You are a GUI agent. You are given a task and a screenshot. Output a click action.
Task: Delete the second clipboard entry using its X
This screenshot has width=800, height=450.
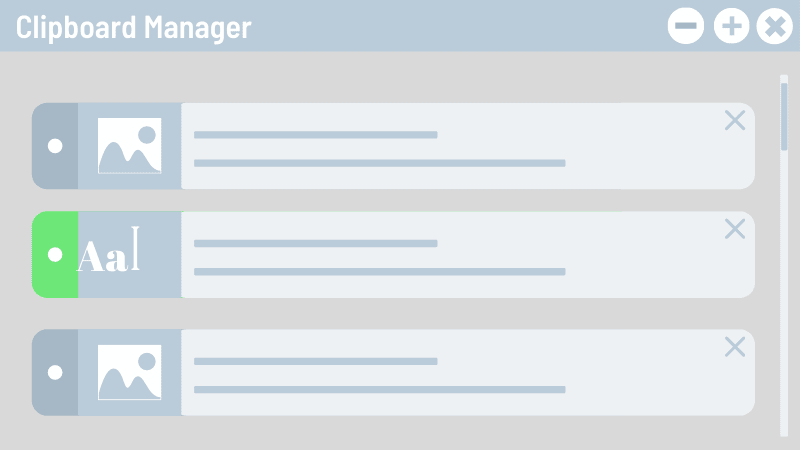(x=735, y=229)
